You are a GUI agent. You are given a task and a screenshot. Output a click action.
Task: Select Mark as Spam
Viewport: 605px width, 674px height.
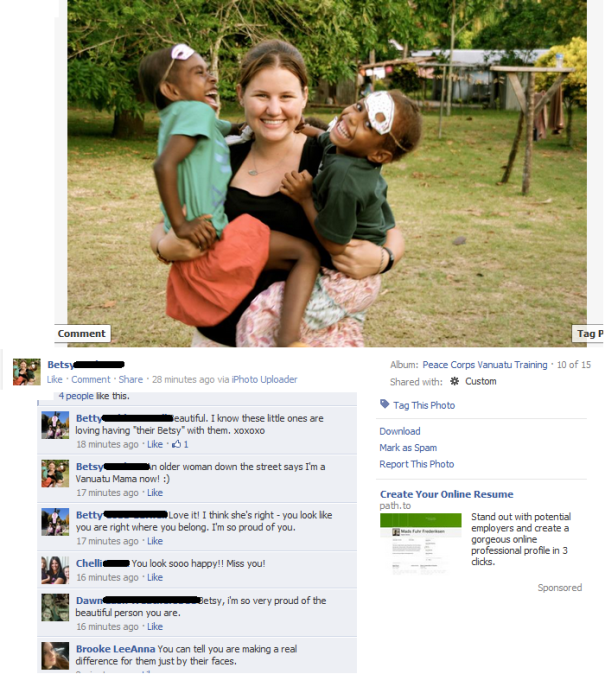click(x=408, y=447)
